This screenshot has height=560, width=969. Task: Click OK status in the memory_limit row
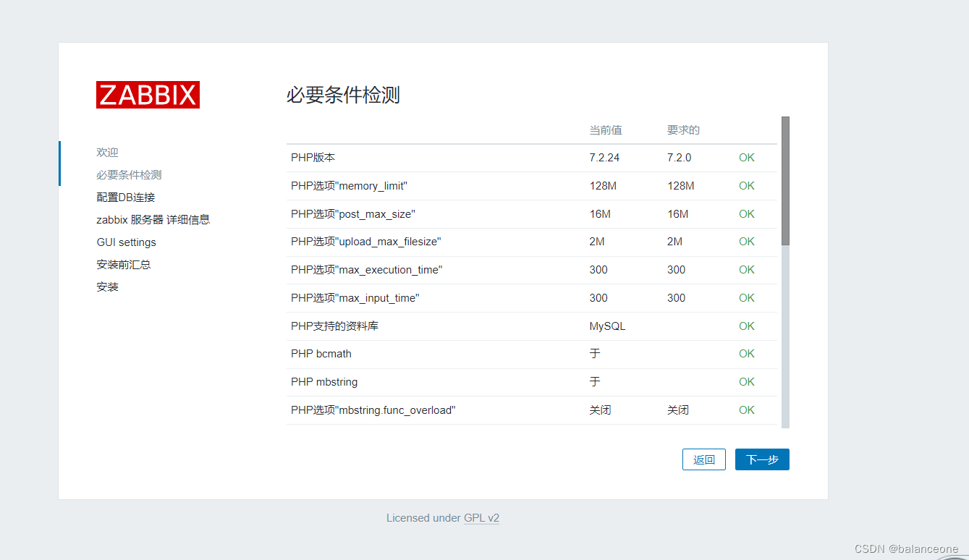(x=747, y=186)
